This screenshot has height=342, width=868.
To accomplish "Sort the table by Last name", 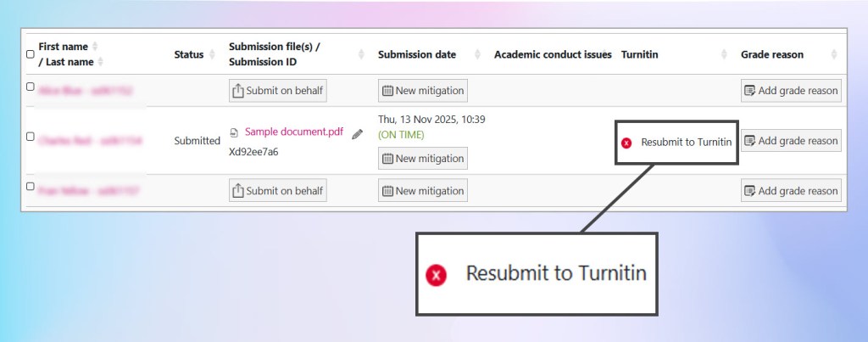I will pyautogui.click(x=100, y=62).
